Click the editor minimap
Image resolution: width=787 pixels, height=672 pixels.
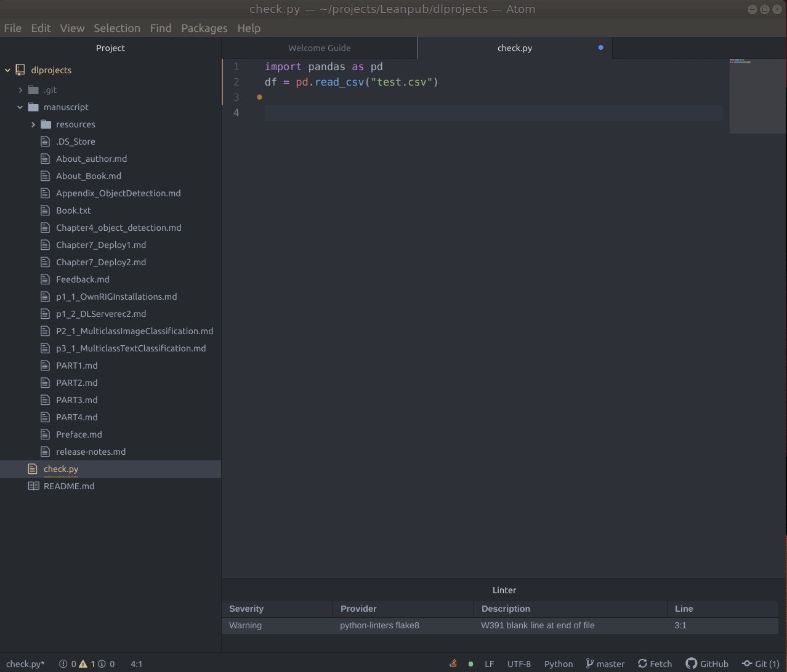coord(758,96)
